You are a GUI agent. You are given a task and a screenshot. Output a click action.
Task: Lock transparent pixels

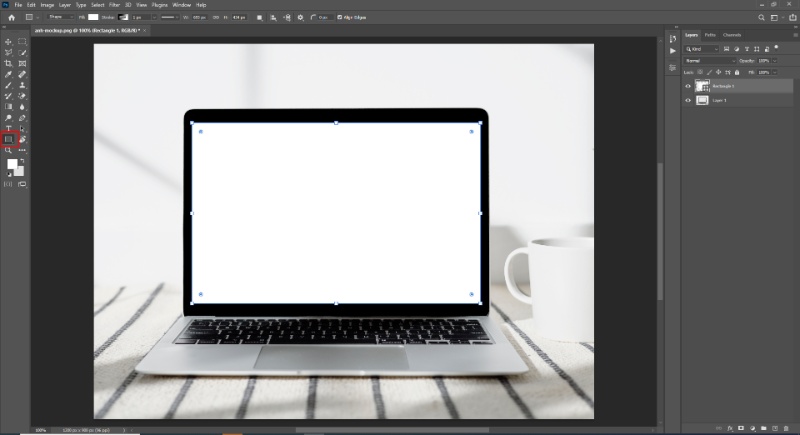coord(700,72)
